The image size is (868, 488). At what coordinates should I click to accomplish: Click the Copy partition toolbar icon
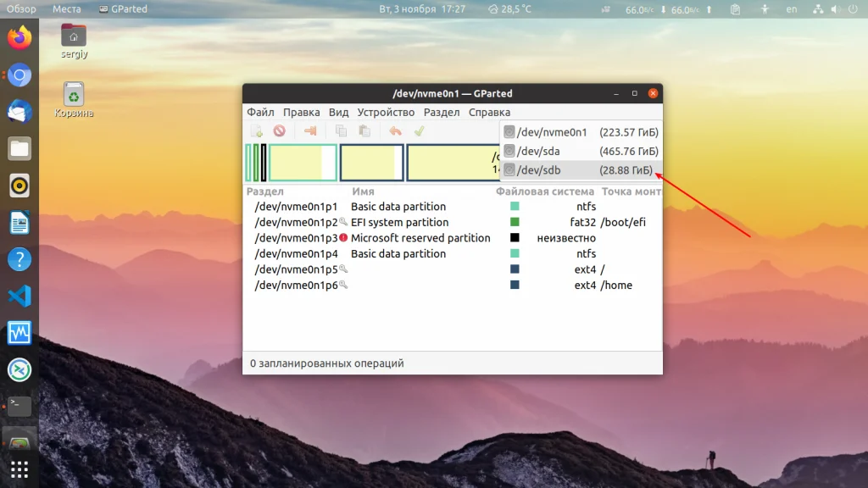pos(341,131)
